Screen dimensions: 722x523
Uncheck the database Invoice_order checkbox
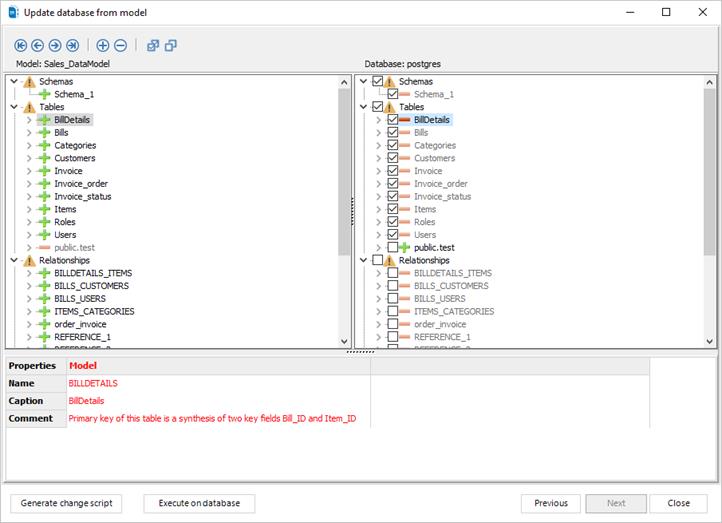click(393, 183)
